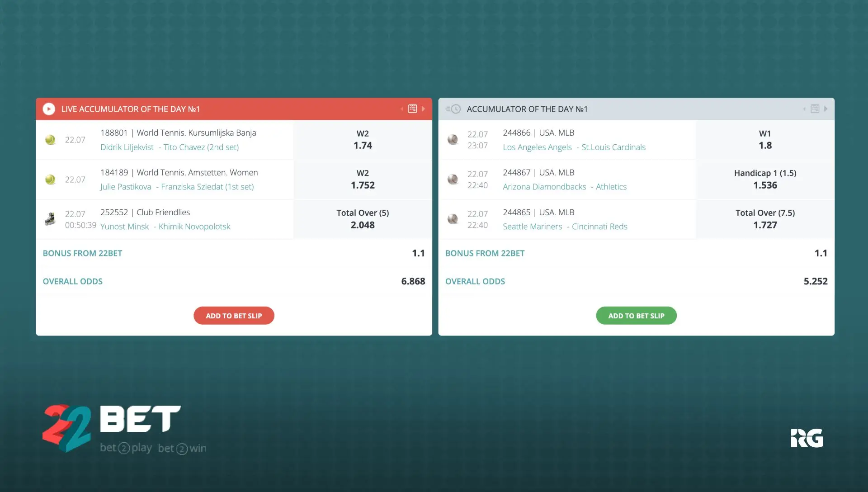Click ice hockey skate icon for Club Friendlies
Screen dimensions: 868x492
point(50,219)
